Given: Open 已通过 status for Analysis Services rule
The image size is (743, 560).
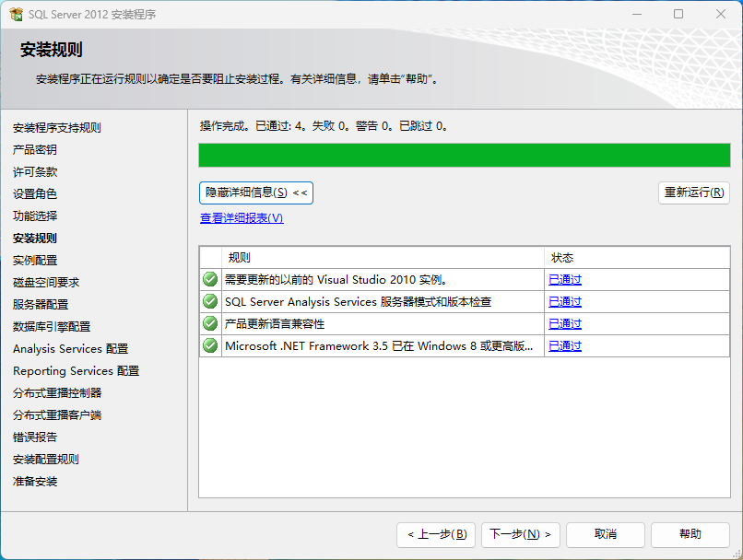Looking at the screenshot, I should click(x=565, y=302).
